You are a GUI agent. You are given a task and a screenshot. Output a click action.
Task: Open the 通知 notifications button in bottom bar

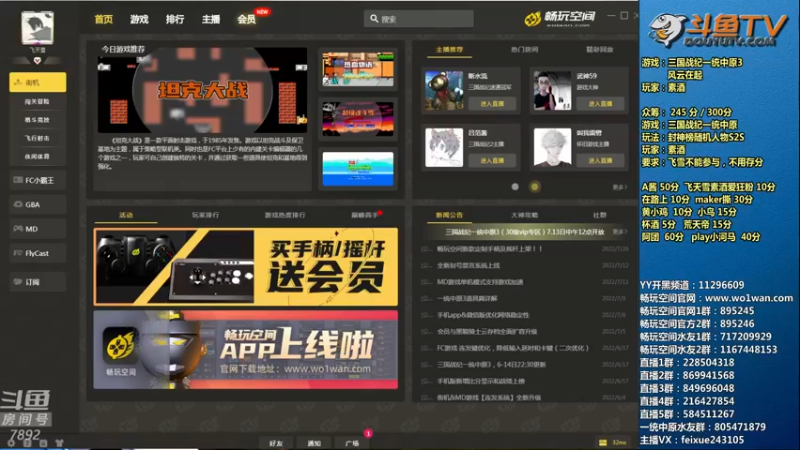point(314,443)
